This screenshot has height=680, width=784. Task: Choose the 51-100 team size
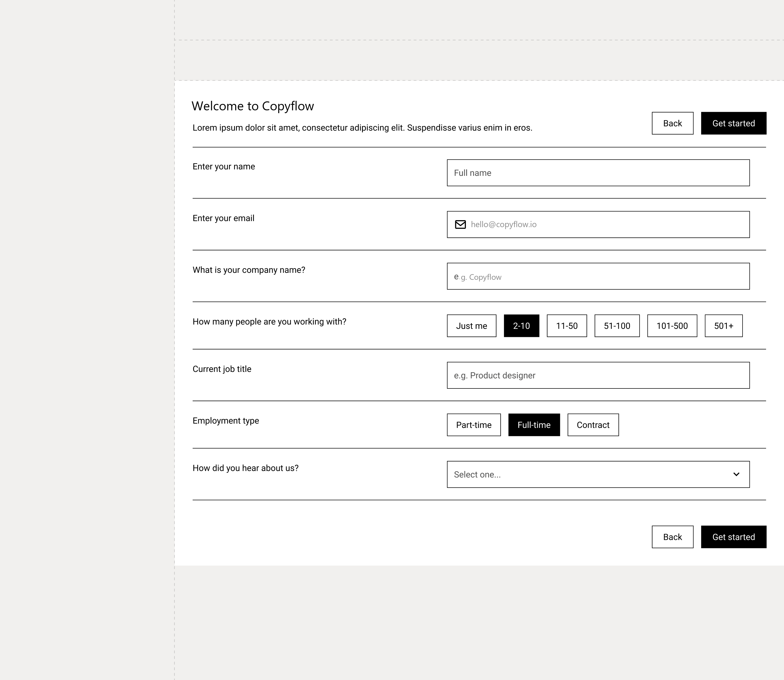617,326
